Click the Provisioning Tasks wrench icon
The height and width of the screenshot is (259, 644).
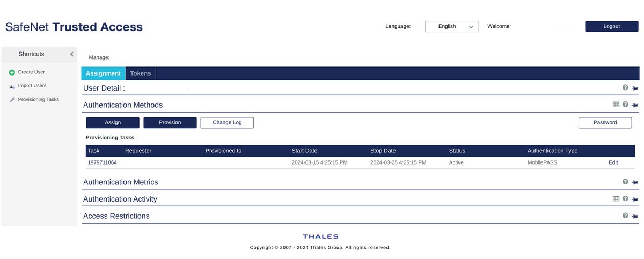pyautogui.click(x=12, y=99)
